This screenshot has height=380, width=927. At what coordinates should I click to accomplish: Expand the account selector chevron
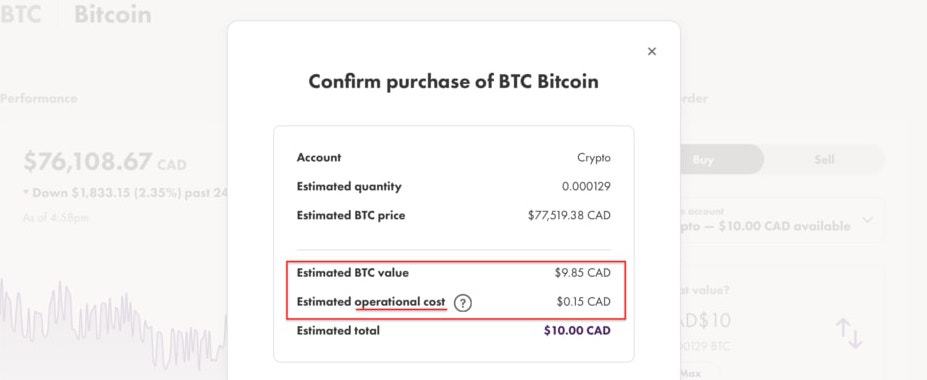tap(867, 220)
